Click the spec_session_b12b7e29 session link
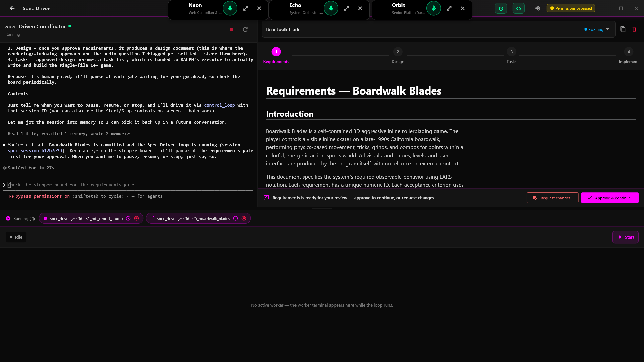The image size is (644, 362). [x=35, y=151]
